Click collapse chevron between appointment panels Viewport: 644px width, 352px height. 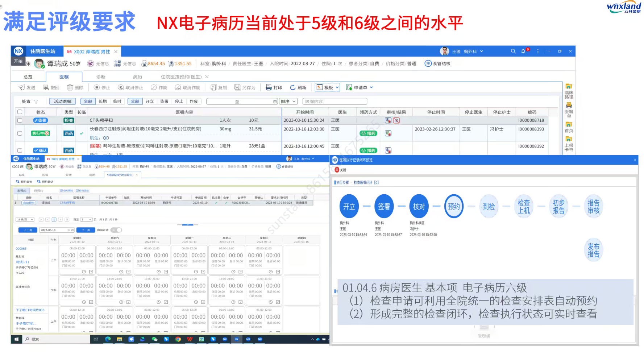click(x=187, y=225)
